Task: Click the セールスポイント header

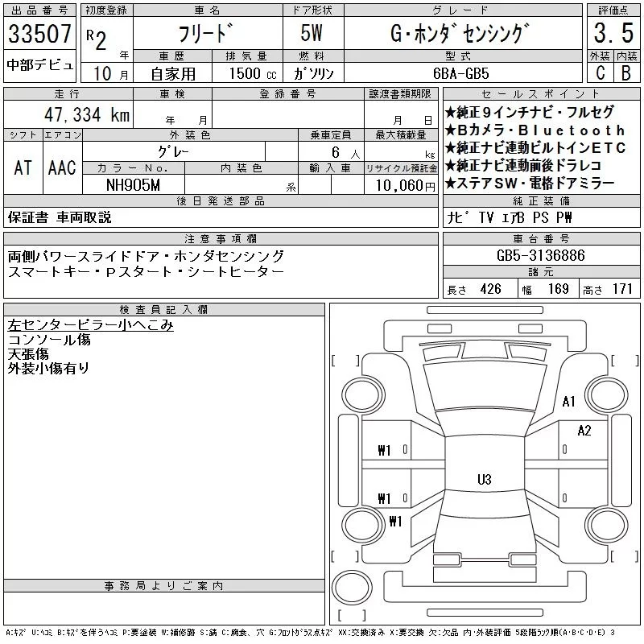Action: tap(541, 94)
